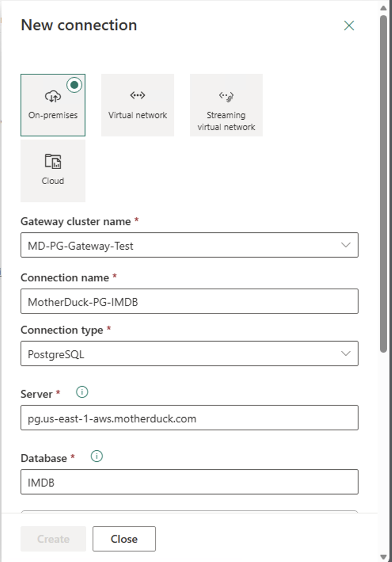Select the On-premises connection tile

[x=53, y=105]
